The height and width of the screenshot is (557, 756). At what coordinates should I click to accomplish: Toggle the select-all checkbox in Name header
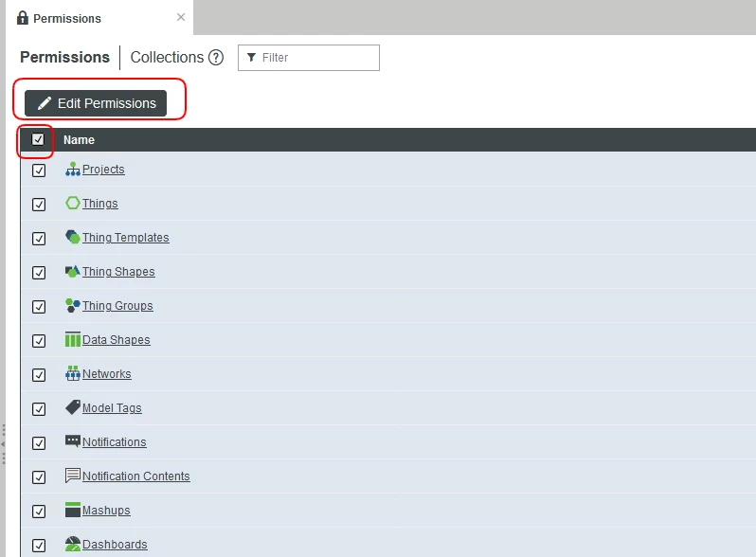coord(38,139)
